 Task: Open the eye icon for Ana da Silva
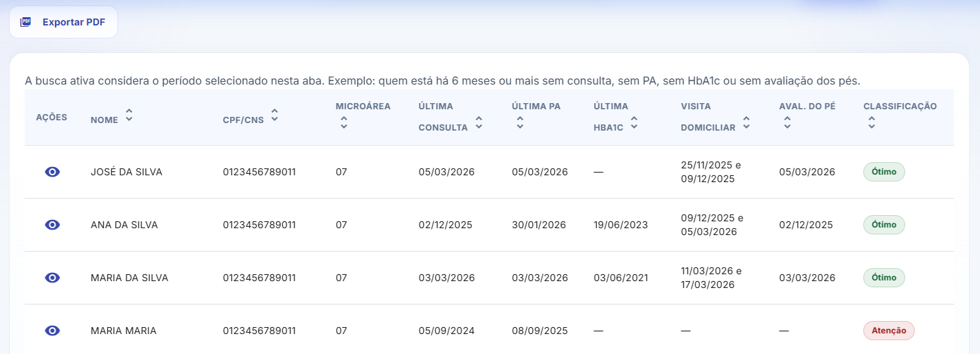pos(52,225)
